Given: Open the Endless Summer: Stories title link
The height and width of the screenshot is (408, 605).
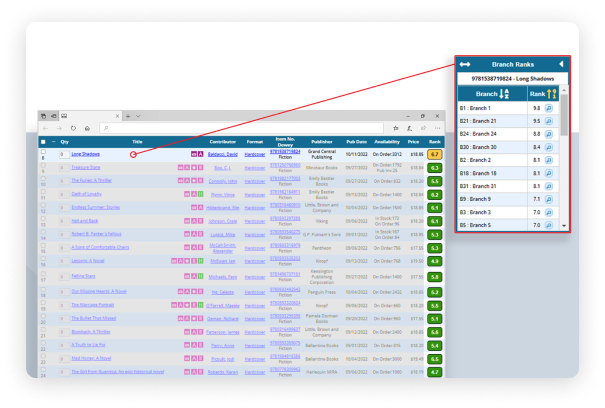Looking at the screenshot, I should 96,208.
